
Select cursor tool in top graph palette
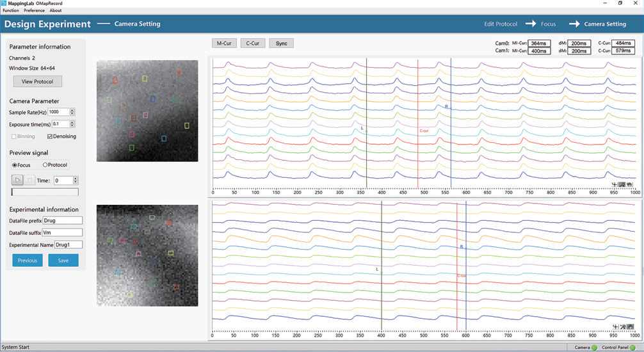[615, 184]
